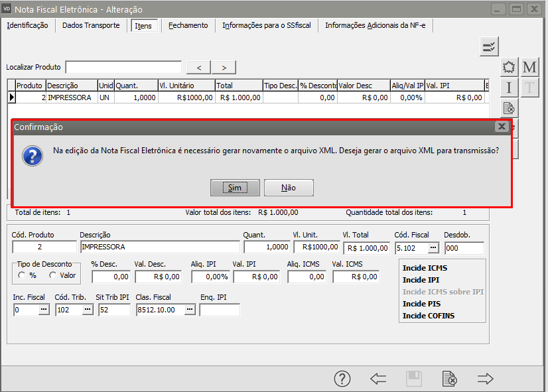Click Não in the confirmation dialog
Screen dimensions: 548x392
pos(289,188)
